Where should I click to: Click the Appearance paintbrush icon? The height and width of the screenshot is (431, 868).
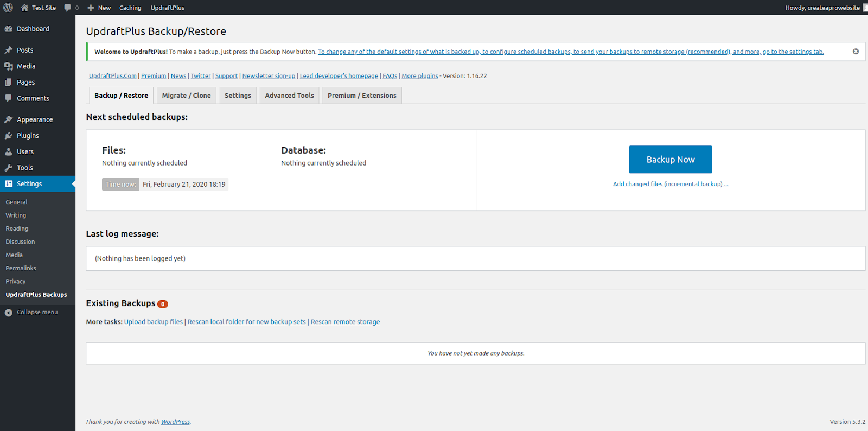click(9, 119)
